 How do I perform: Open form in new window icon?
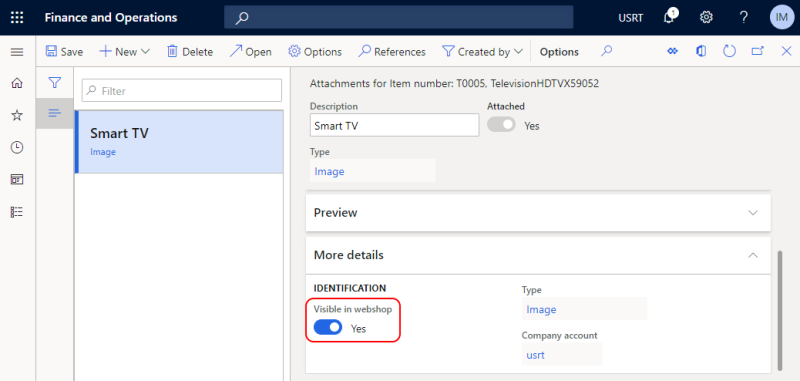click(758, 52)
